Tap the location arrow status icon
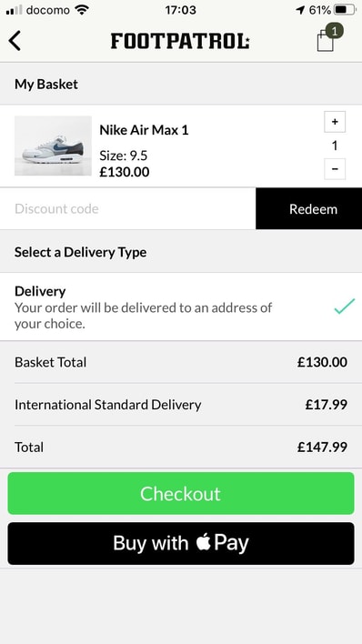This screenshot has height=644, width=362. pos(301,10)
